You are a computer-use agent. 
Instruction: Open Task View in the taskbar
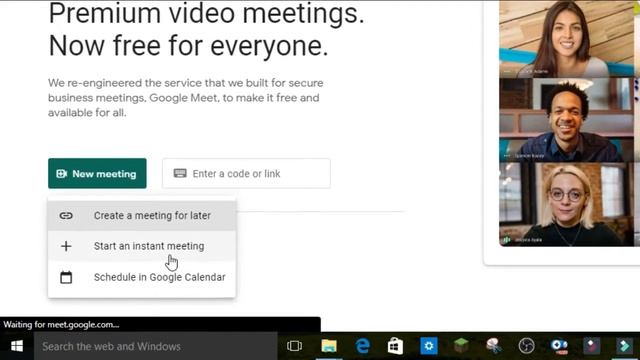[294, 346]
